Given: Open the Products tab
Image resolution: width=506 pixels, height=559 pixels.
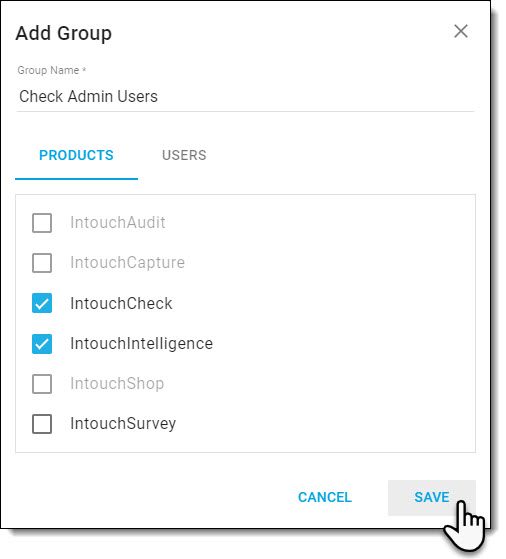Looking at the screenshot, I should click(76, 155).
